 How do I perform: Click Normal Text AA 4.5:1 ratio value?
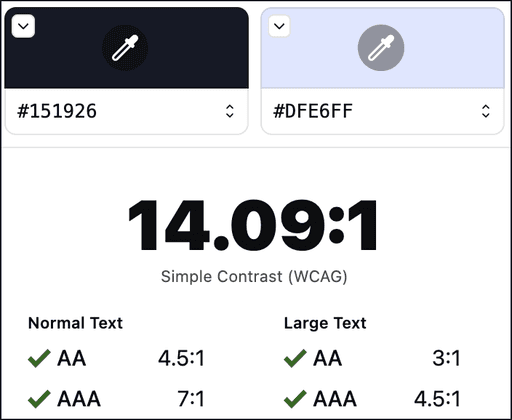[181, 358]
